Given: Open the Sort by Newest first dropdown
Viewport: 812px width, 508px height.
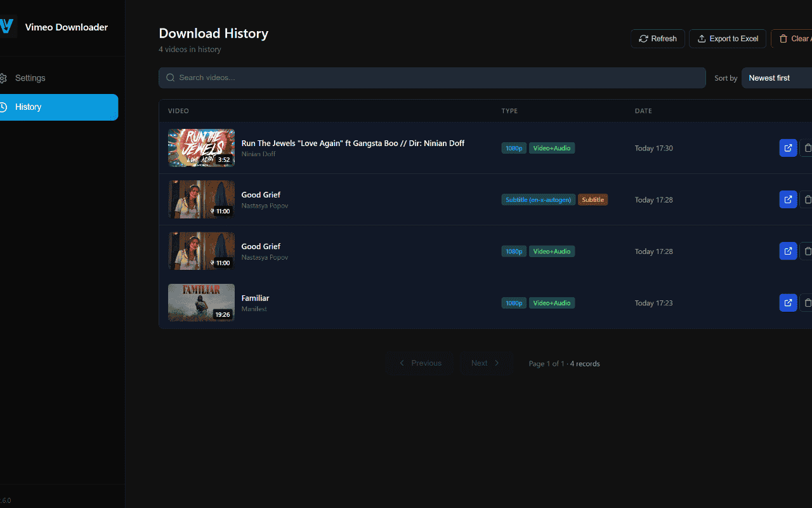Looking at the screenshot, I should 778,78.
